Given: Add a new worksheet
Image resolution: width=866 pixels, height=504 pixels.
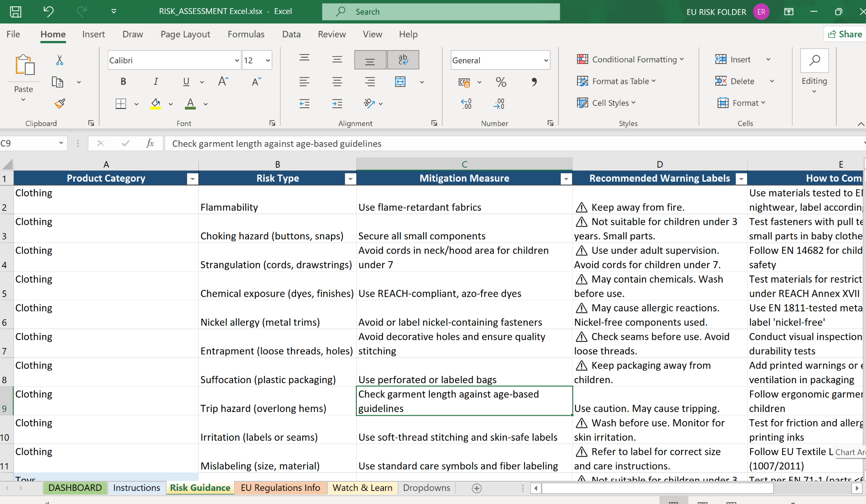Looking at the screenshot, I should point(476,488).
